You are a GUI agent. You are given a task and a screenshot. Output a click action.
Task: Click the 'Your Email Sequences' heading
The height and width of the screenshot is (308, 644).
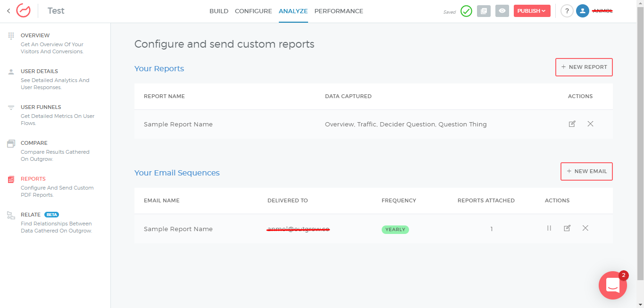click(x=177, y=173)
